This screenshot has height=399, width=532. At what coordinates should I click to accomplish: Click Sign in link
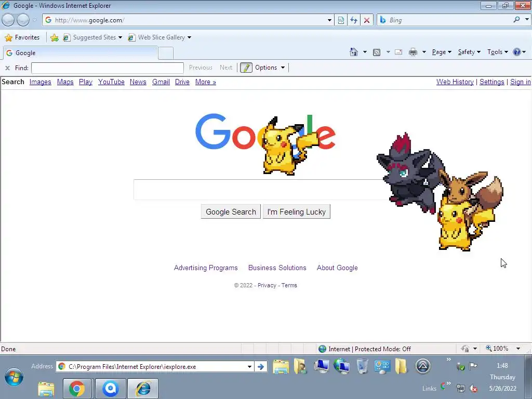point(520,82)
